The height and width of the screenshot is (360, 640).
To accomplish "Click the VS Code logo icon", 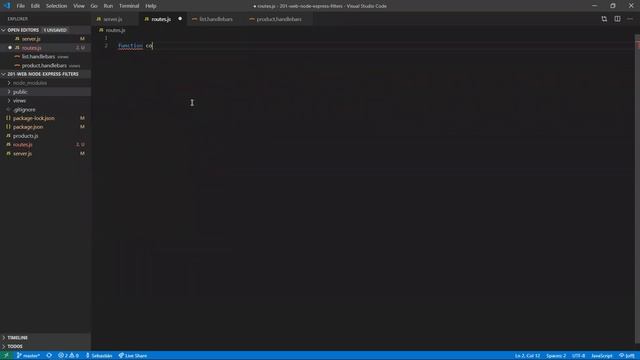I will point(7,6).
